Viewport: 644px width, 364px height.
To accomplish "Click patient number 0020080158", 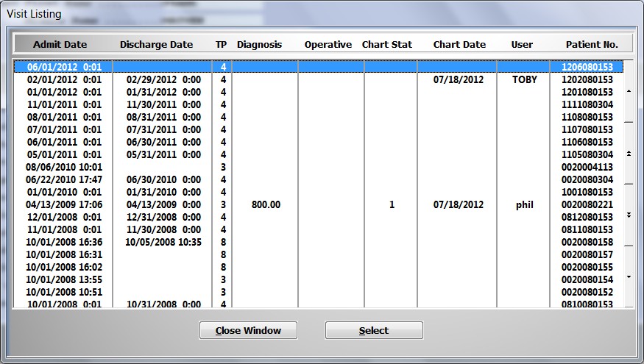I will [x=587, y=242].
